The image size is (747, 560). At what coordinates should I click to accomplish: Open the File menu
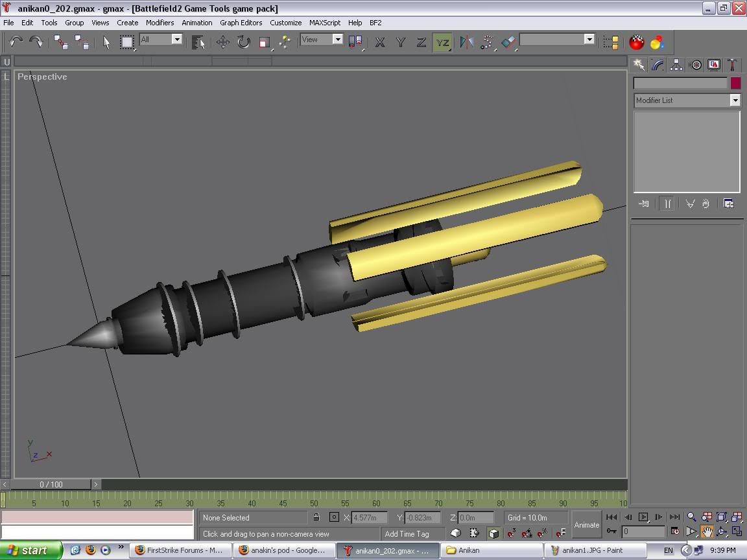(x=8, y=23)
